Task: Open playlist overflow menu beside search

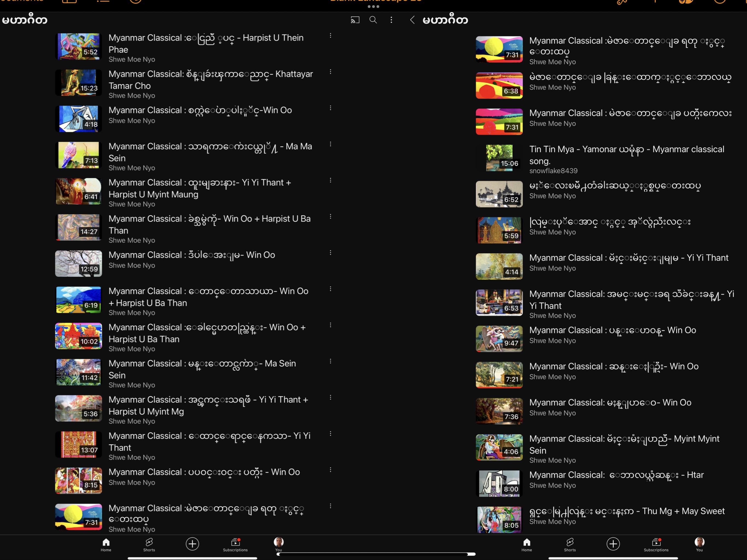Action: pyautogui.click(x=391, y=20)
